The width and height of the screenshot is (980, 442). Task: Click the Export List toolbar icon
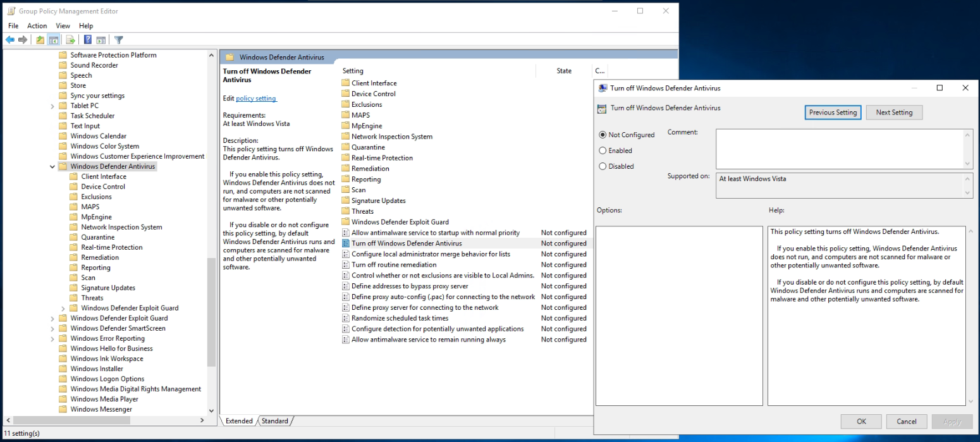71,40
